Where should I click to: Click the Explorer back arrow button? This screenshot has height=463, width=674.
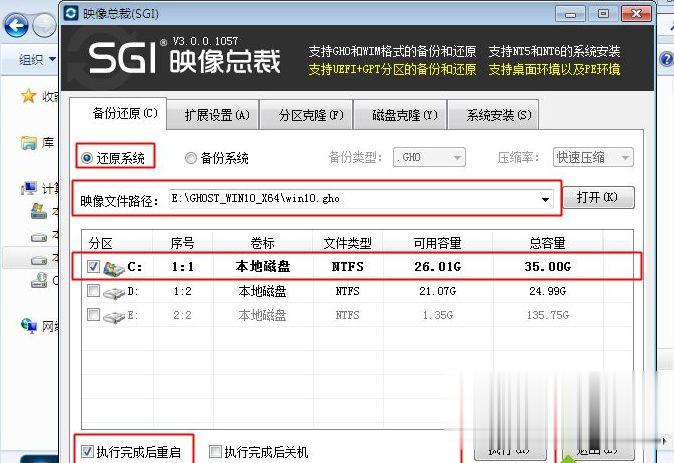click(x=16, y=26)
